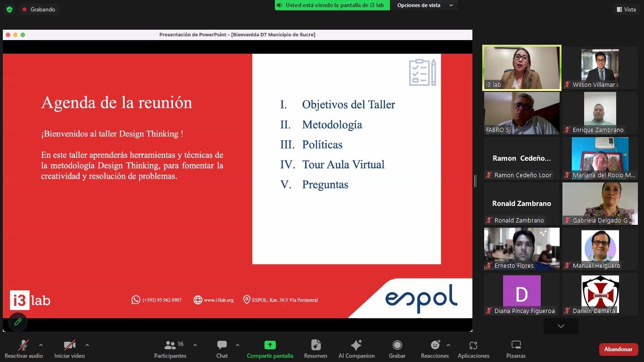Expand the Chat options caret

coord(238,345)
